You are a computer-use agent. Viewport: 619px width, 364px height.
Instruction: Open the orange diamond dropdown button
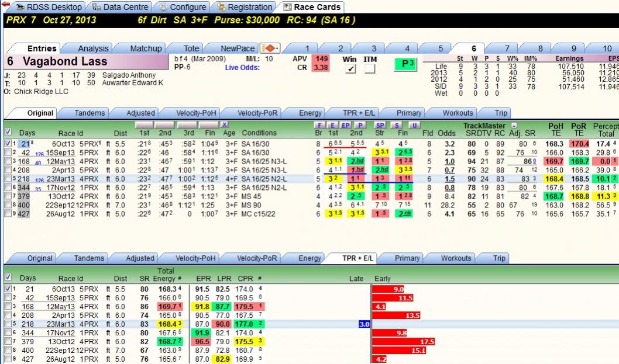tap(270, 48)
